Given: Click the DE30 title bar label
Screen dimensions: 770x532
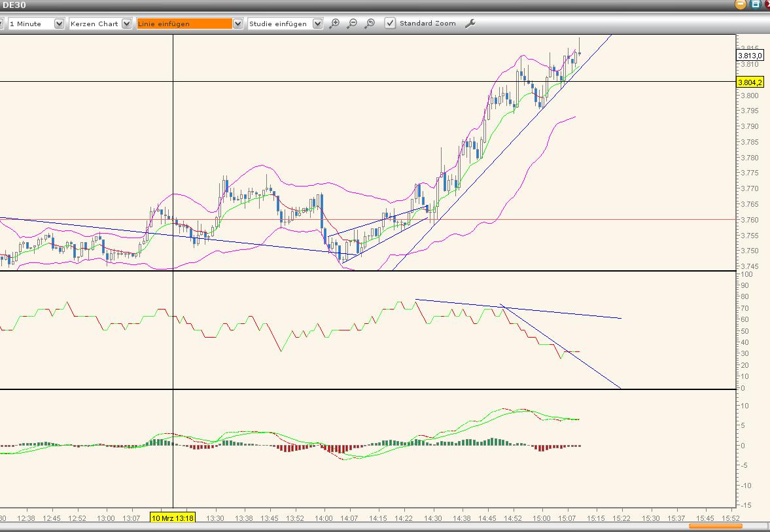Looking at the screenshot, I should point(13,5).
